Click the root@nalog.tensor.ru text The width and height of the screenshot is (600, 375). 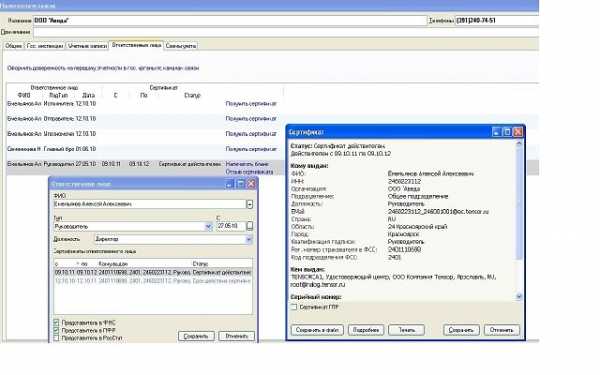318,285
